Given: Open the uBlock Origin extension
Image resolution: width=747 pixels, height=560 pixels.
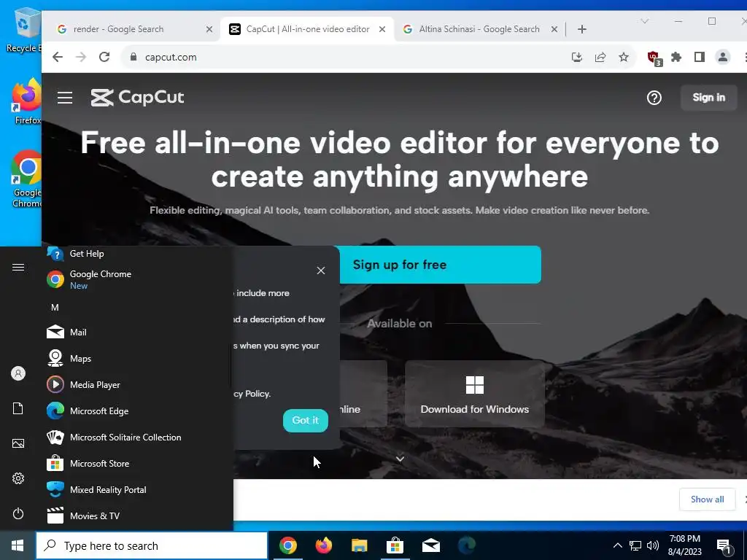Looking at the screenshot, I should pyautogui.click(x=654, y=58).
